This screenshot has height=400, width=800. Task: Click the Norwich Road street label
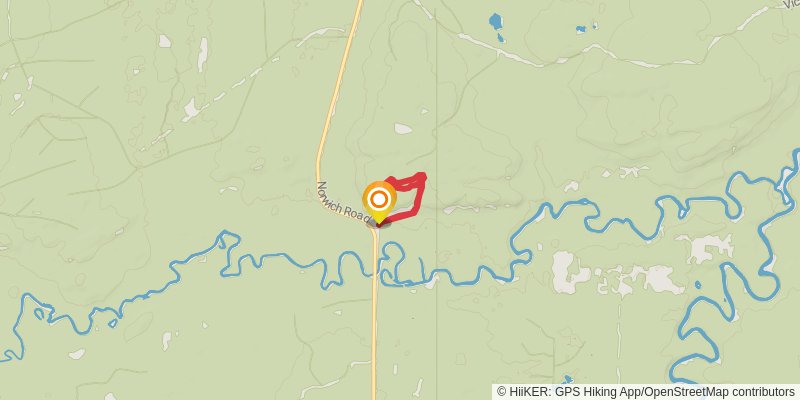(344, 203)
